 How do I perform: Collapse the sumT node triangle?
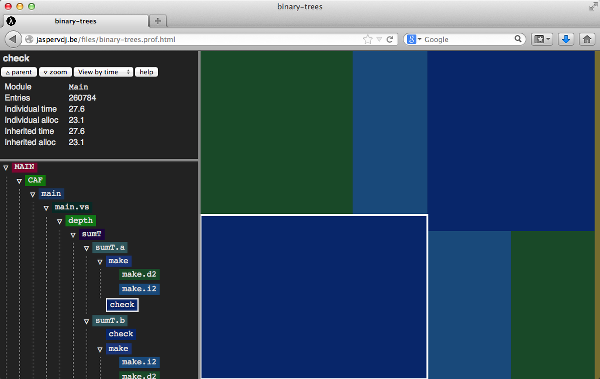pyautogui.click(x=73, y=235)
